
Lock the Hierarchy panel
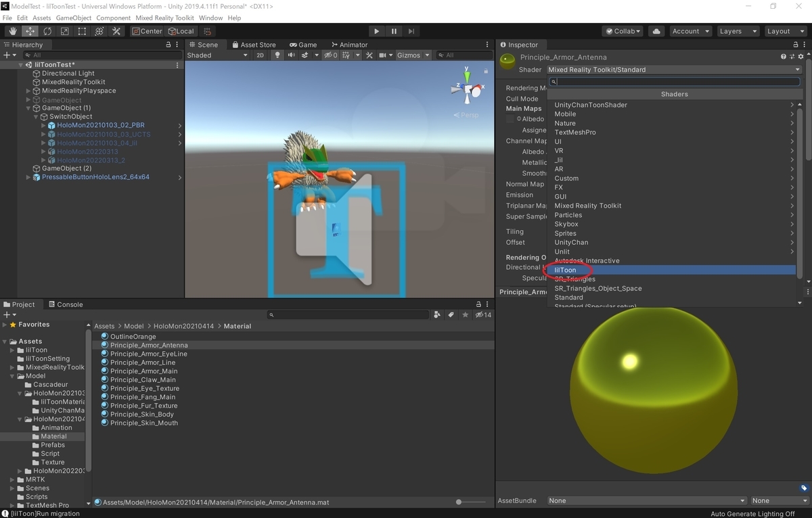[168, 45]
